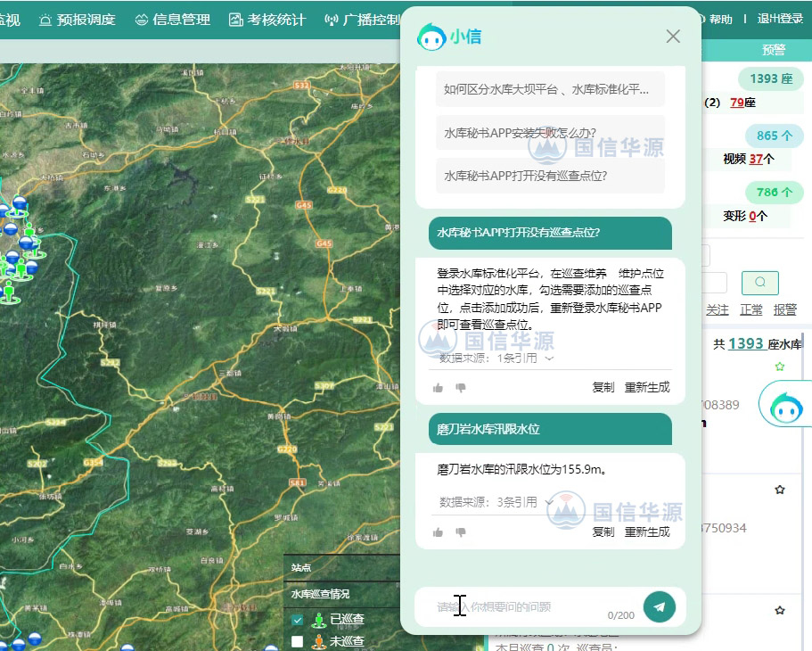
Task: Click the 站点 legend header
Action: pyautogui.click(x=301, y=568)
